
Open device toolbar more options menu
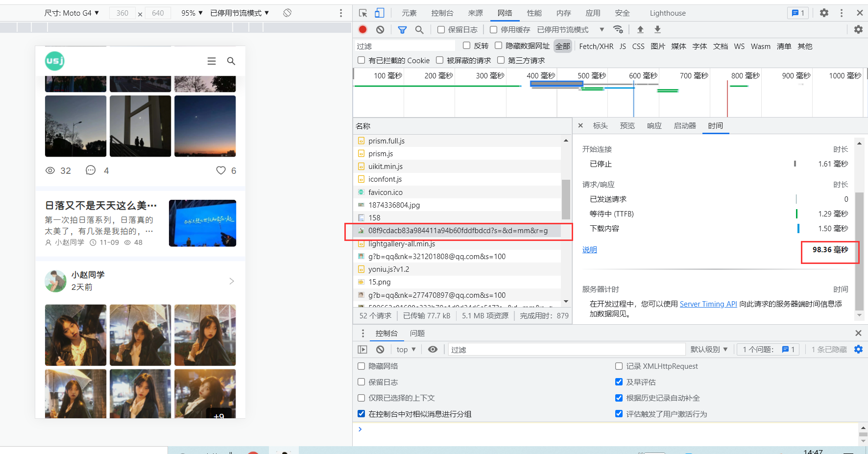(341, 13)
